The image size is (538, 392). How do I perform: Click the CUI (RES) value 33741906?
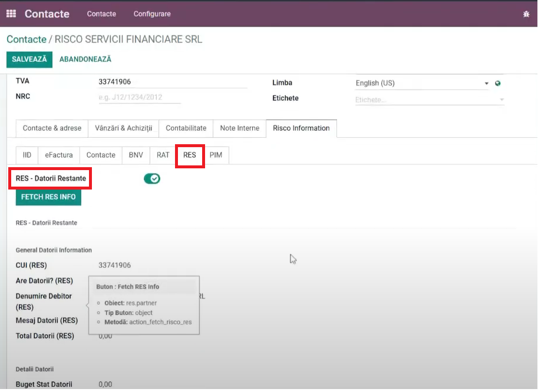(x=114, y=265)
